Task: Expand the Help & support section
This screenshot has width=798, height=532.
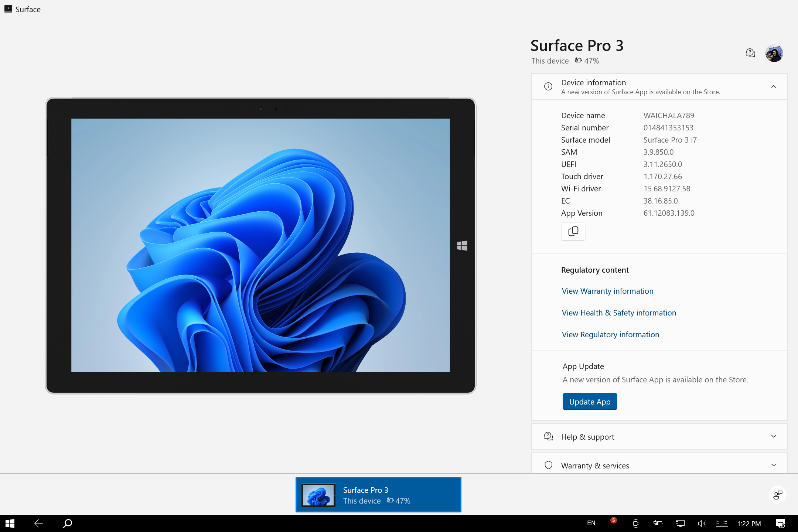Action: [774, 436]
